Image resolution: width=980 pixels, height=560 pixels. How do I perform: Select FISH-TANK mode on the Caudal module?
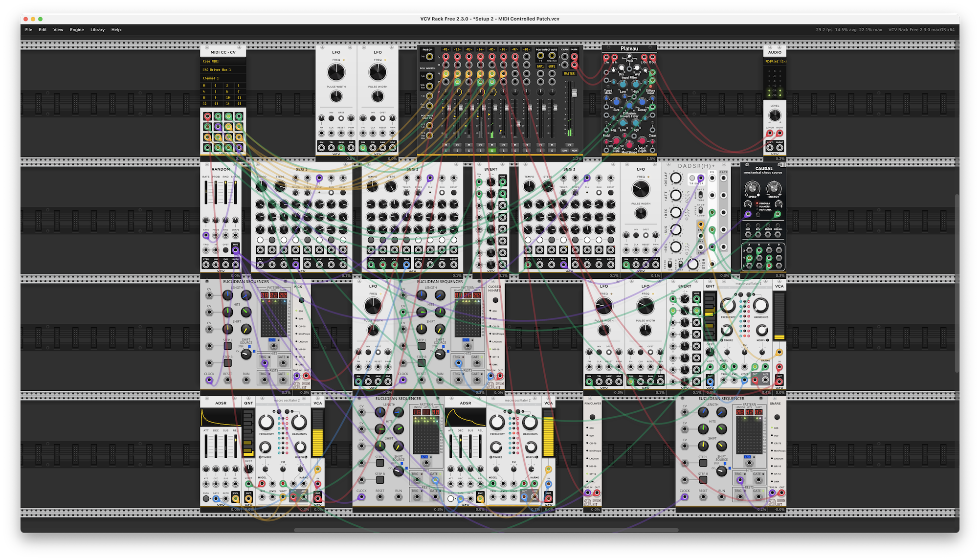[x=757, y=210]
